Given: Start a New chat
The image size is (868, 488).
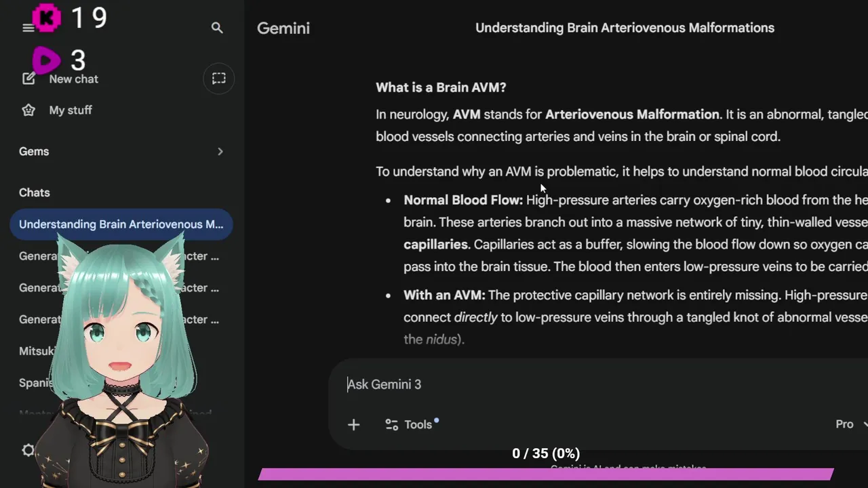Looking at the screenshot, I should pos(64,79).
